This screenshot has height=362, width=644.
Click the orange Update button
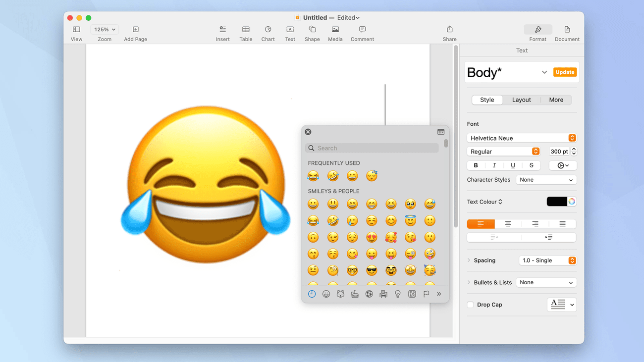pos(565,72)
